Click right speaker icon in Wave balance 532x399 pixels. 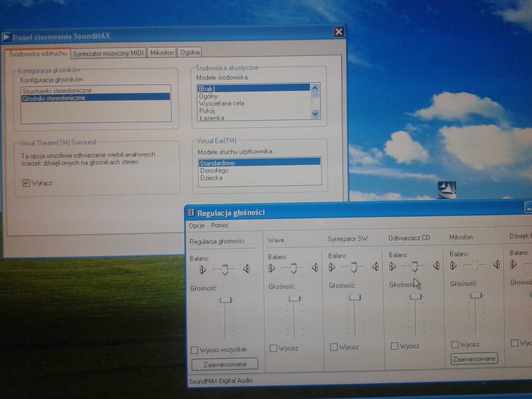pos(315,267)
